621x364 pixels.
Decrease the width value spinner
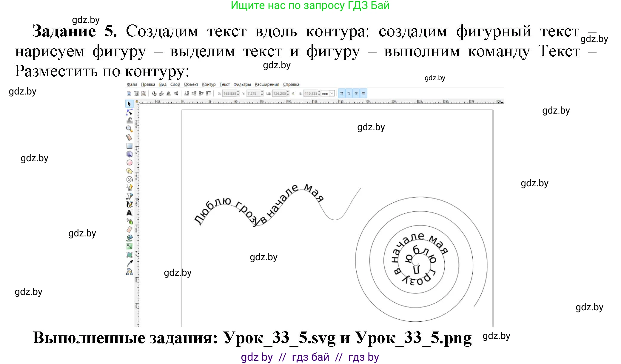(288, 95)
